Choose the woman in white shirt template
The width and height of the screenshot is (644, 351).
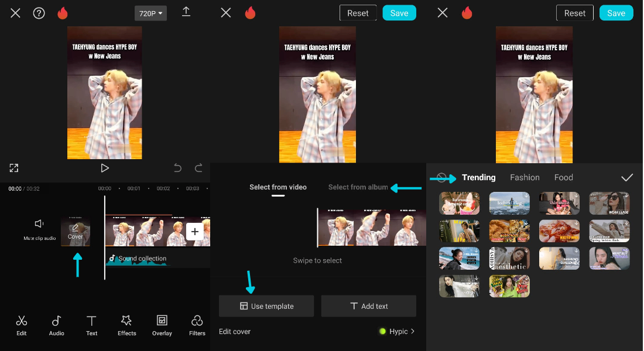click(x=459, y=285)
